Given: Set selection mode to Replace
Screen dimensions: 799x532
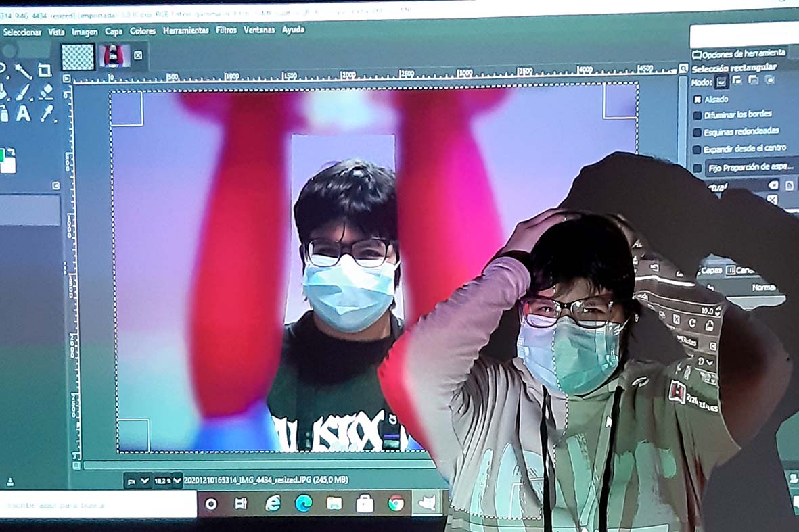Looking at the screenshot, I should (721, 81).
